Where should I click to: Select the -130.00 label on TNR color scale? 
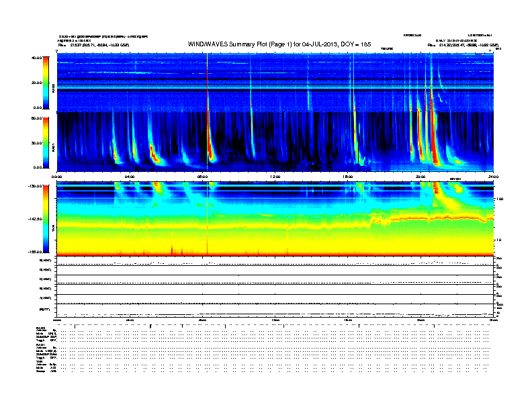[x=35, y=186]
